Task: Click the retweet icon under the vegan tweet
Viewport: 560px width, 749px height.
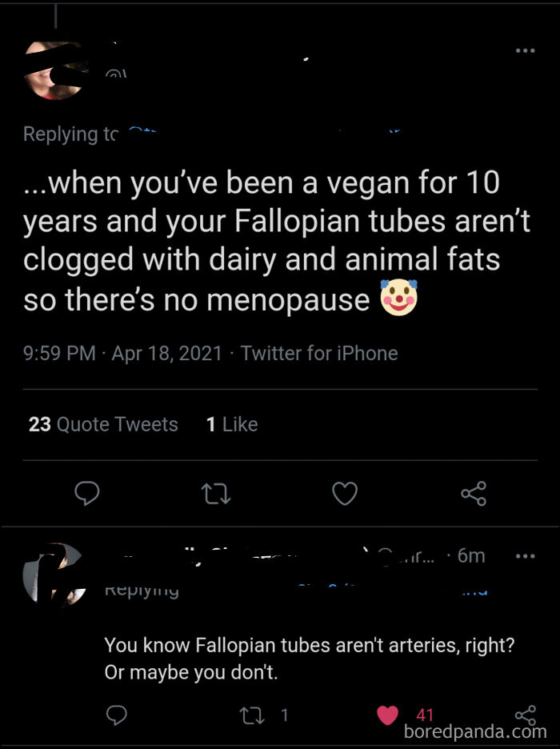Action: pos(216,495)
